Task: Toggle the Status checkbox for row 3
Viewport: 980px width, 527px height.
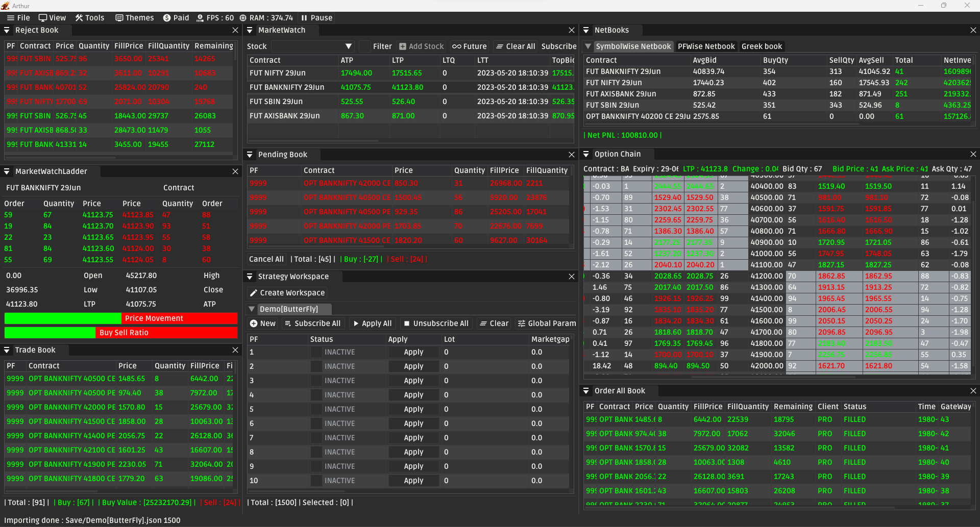Action: click(316, 381)
